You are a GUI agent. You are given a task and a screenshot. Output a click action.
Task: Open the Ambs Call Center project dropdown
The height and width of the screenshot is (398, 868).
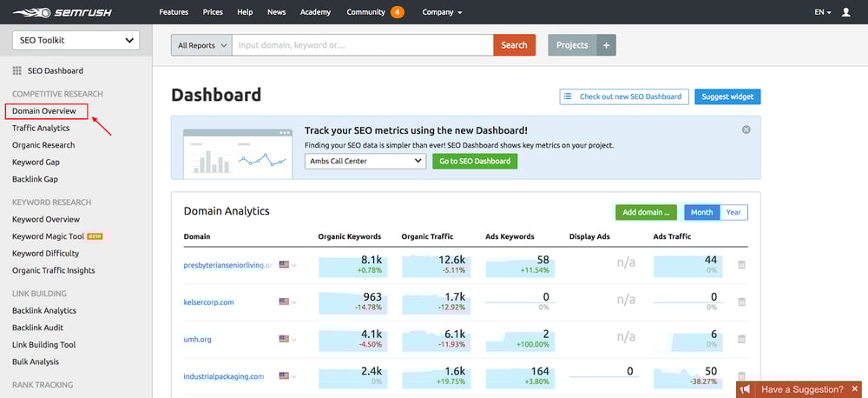click(x=365, y=162)
